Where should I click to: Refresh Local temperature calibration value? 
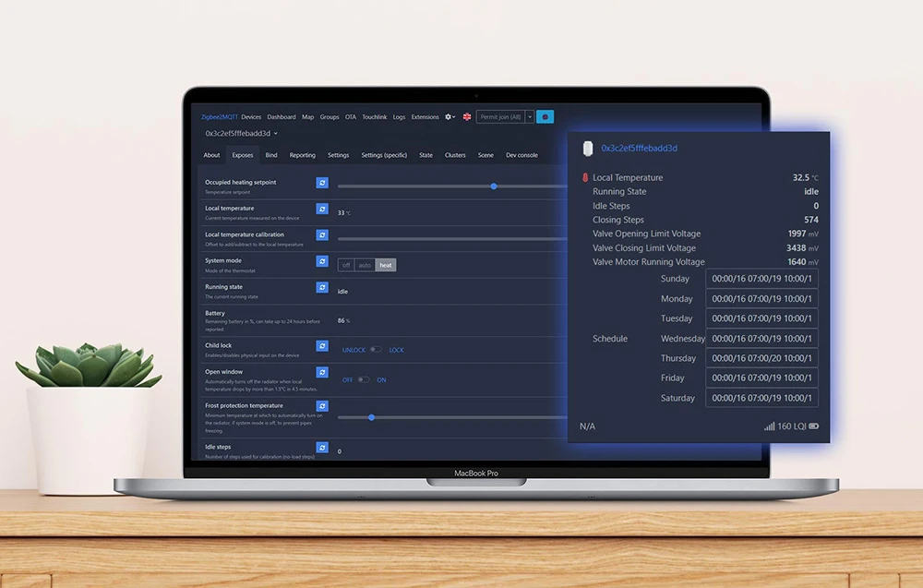(x=322, y=234)
